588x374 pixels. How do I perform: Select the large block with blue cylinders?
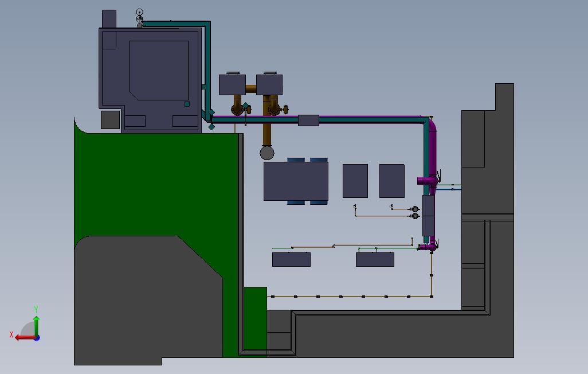(296, 181)
